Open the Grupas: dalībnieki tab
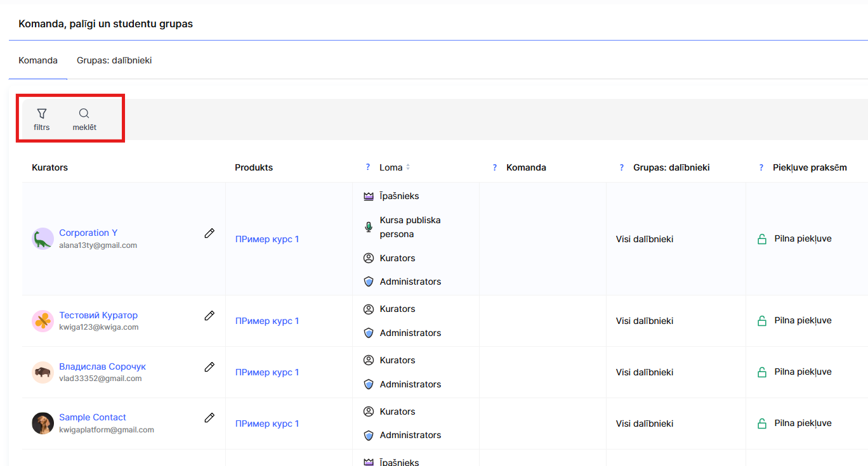 point(114,60)
